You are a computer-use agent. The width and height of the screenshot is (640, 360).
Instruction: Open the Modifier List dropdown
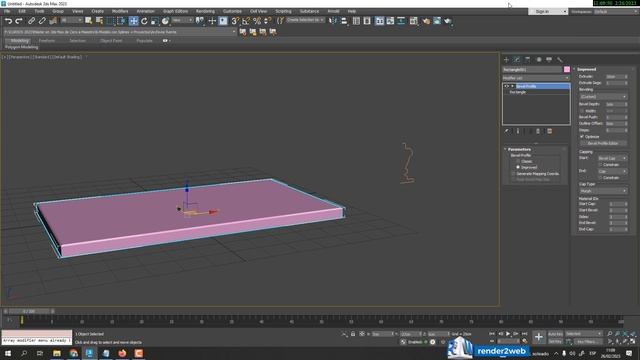536,78
